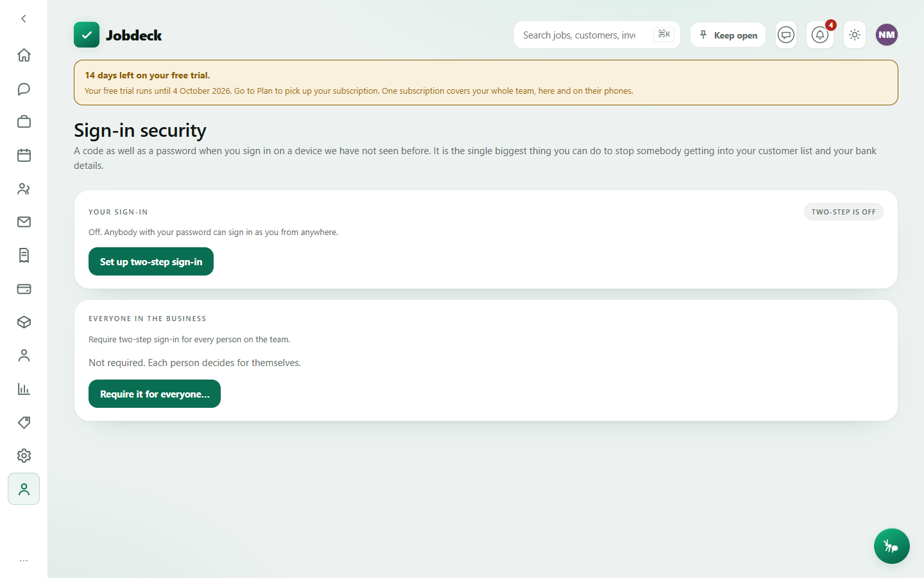
Task: Open the price tag icon in the sidebar
Action: pos(24,423)
